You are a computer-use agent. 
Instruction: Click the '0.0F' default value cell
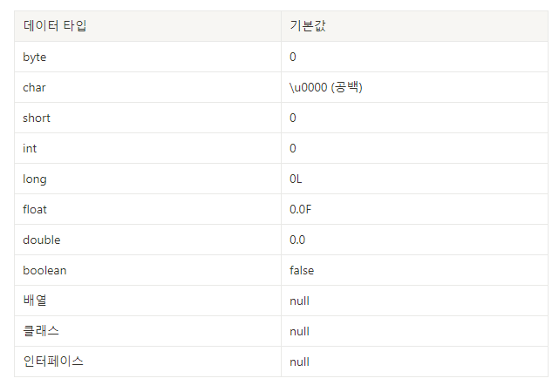(414, 209)
